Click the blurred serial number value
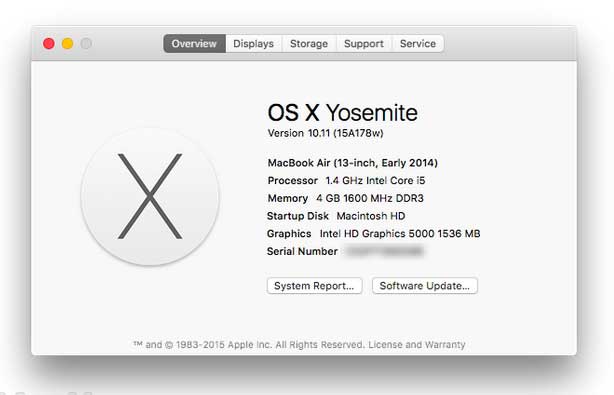 385,251
